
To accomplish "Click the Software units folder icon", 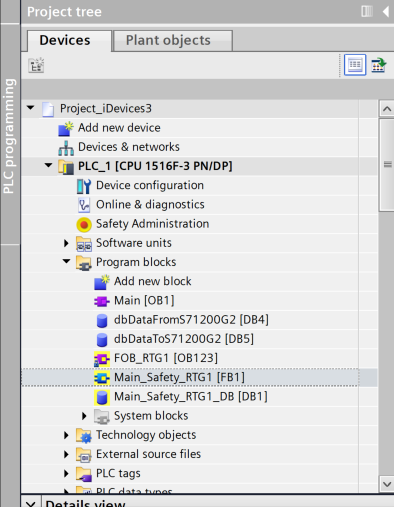I will [x=84, y=244].
